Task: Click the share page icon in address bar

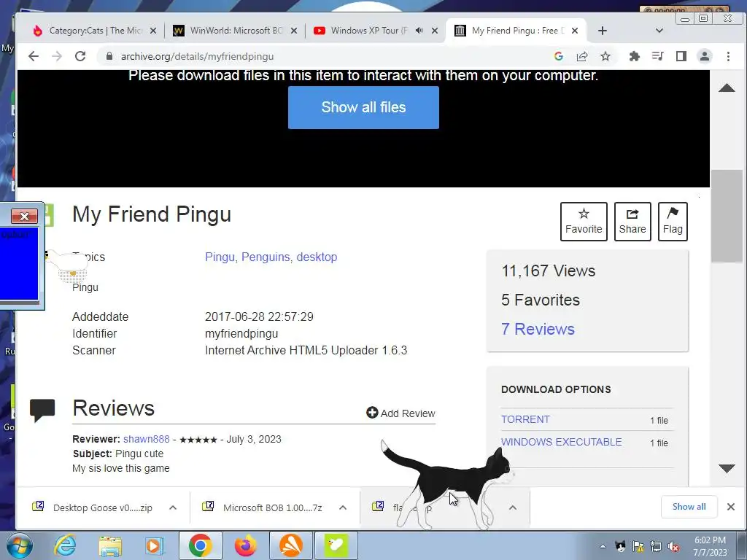Action: pos(582,56)
